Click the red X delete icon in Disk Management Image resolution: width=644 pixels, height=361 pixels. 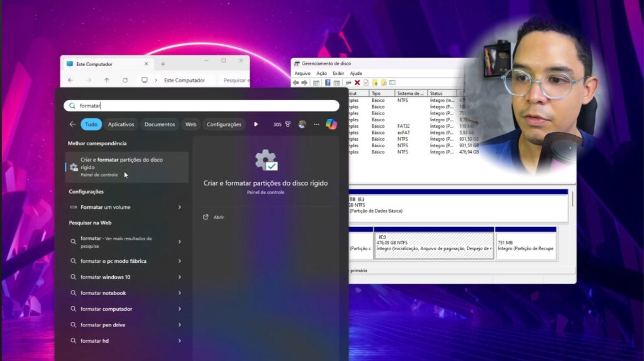click(x=357, y=82)
